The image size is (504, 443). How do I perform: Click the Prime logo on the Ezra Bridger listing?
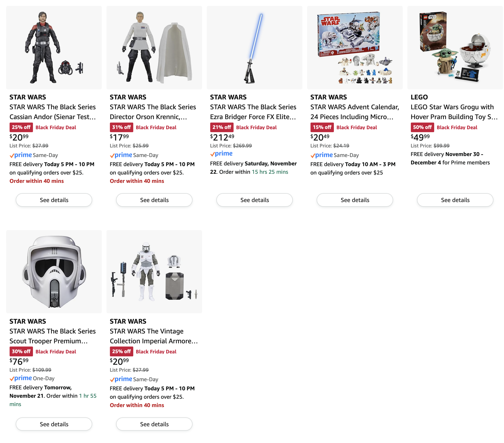222,154
